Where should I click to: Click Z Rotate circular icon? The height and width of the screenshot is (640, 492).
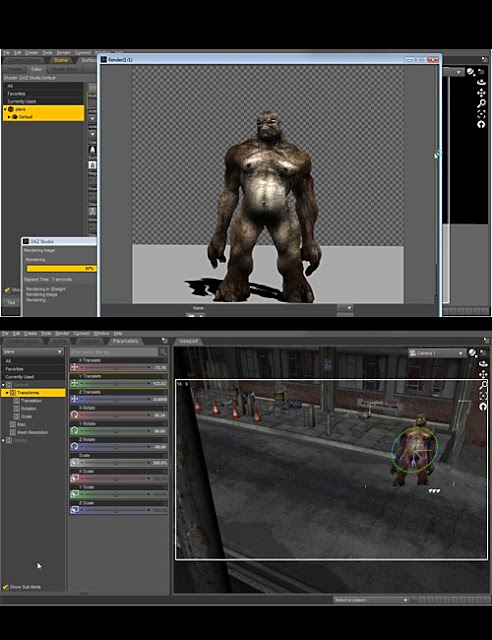(x=74, y=447)
